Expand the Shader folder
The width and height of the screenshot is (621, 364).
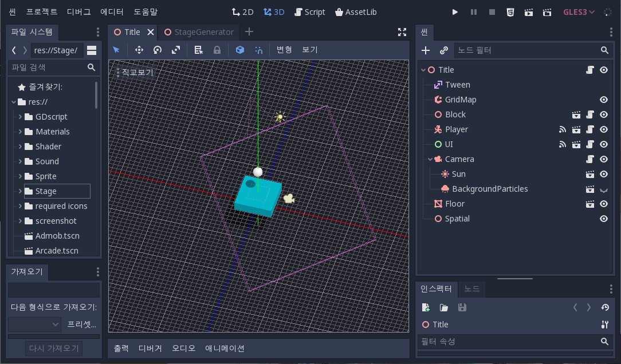pos(20,147)
